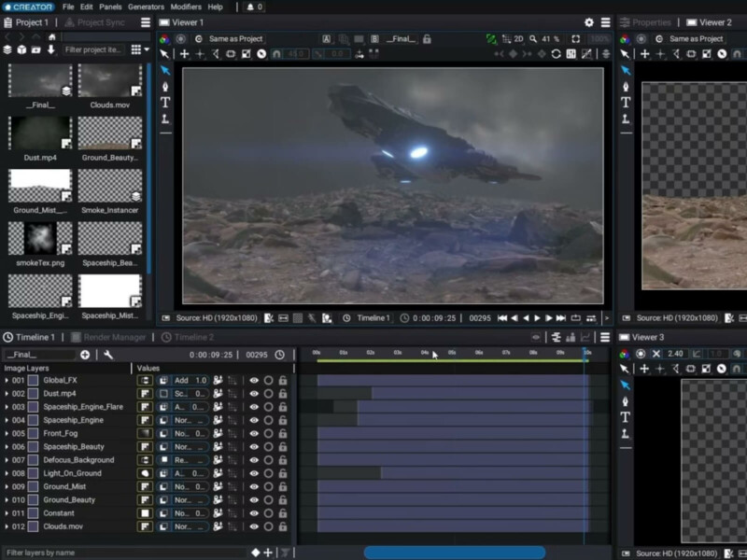The width and height of the screenshot is (747, 560).
Task: Toggle grid thumbnail view in Project panel
Action: click(x=135, y=49)
